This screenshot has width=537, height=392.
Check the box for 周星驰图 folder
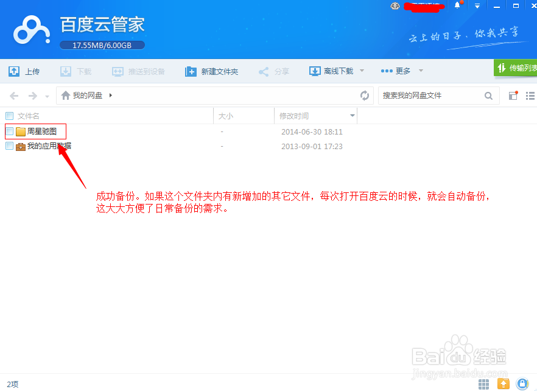[x=10, y=131]
